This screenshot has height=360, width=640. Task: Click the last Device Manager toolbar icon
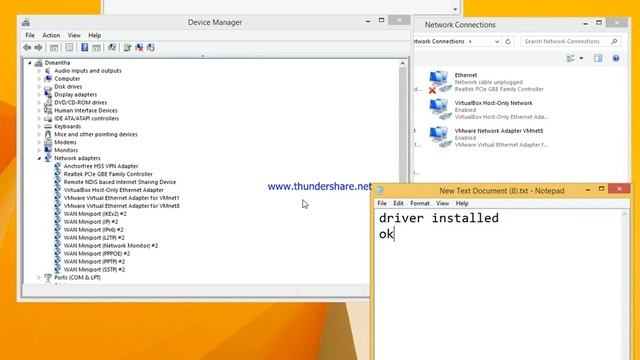pos(151,48)
